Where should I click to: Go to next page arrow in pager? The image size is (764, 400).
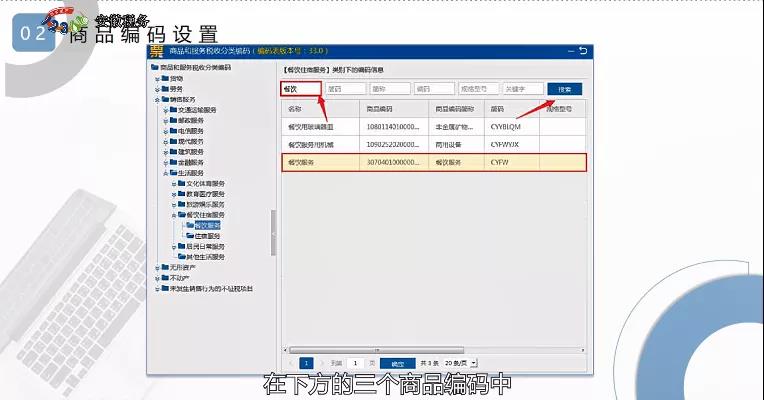point(321,363)
